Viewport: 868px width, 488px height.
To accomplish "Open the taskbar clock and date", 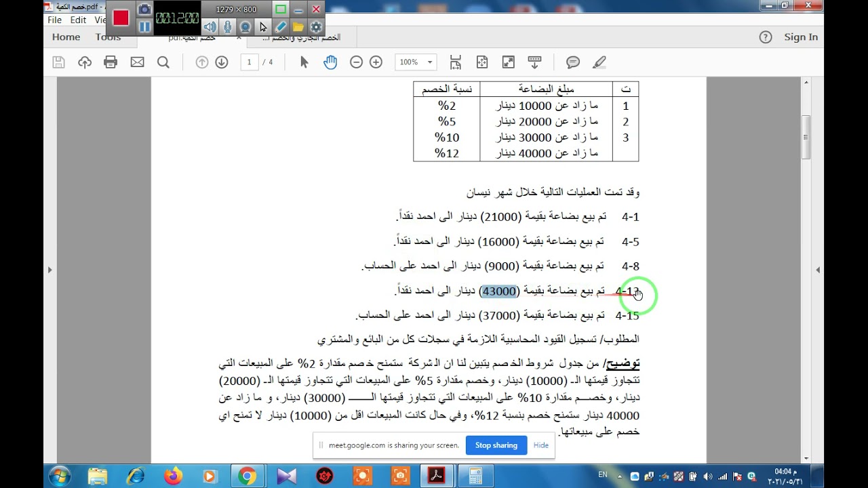I will click(785, 476).
